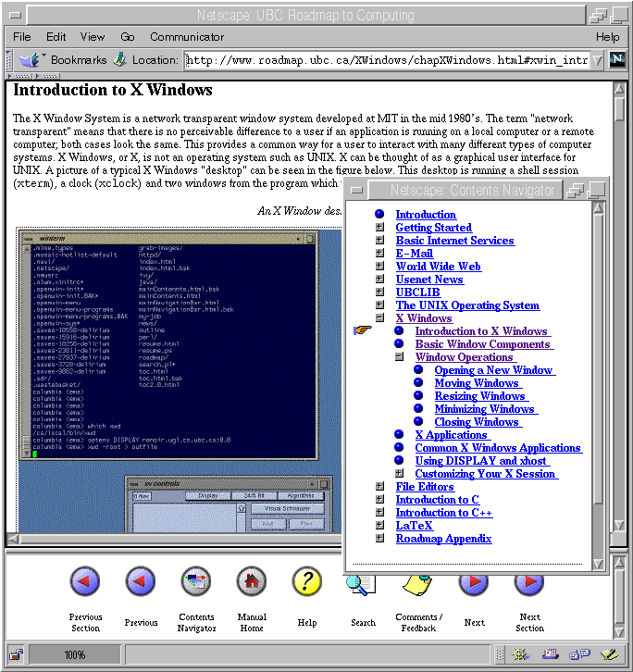Follow the Moving Windows link
The width and height of the screenshot is (633, 672).
478,383
